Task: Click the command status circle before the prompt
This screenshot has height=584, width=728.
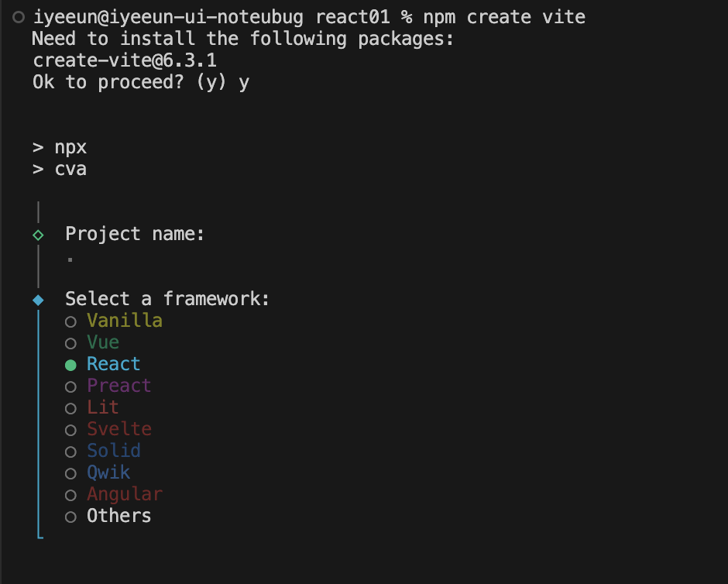Action: 19,18
